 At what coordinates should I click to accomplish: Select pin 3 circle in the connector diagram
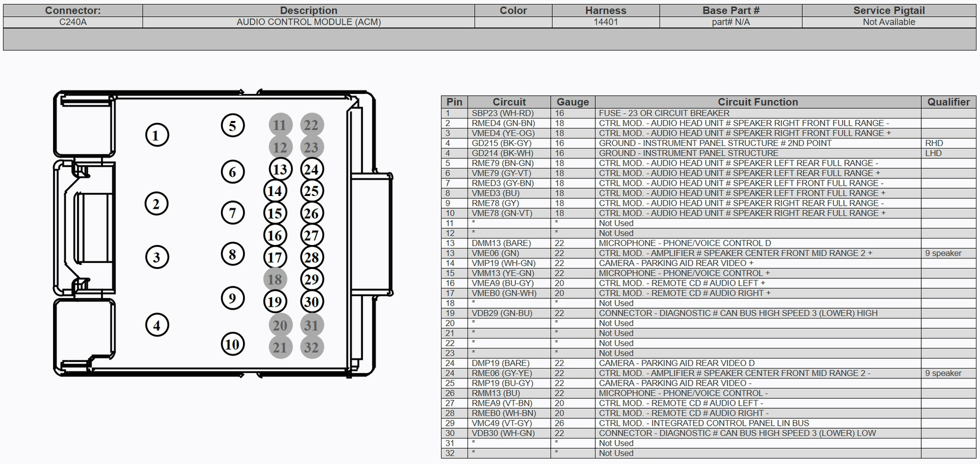(157, 257)
